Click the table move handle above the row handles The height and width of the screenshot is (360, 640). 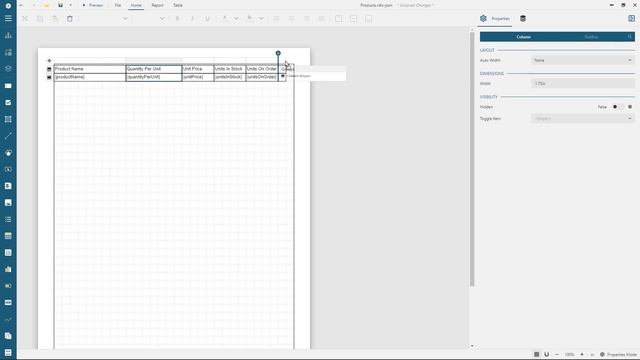[49, 60]
